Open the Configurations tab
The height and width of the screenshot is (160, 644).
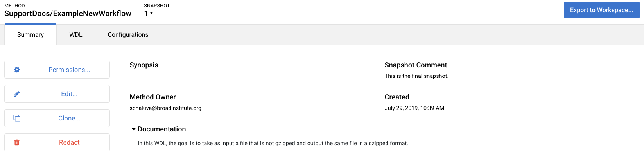pos(128,35)
